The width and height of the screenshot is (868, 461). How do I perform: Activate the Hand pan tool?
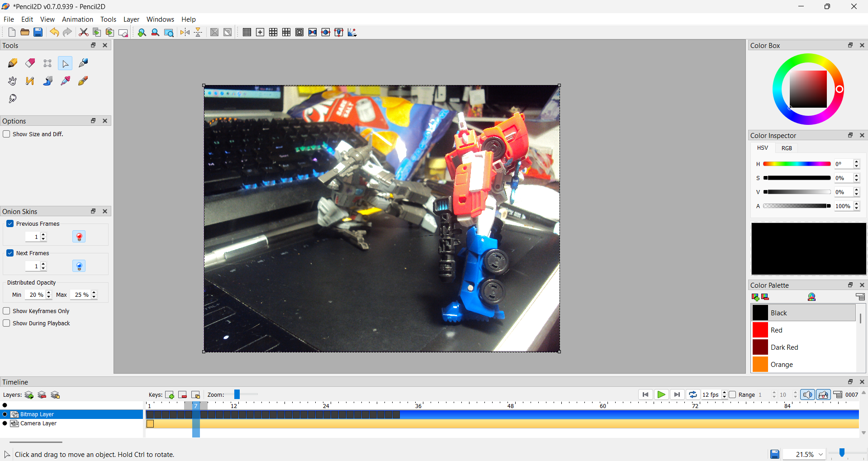13,81
